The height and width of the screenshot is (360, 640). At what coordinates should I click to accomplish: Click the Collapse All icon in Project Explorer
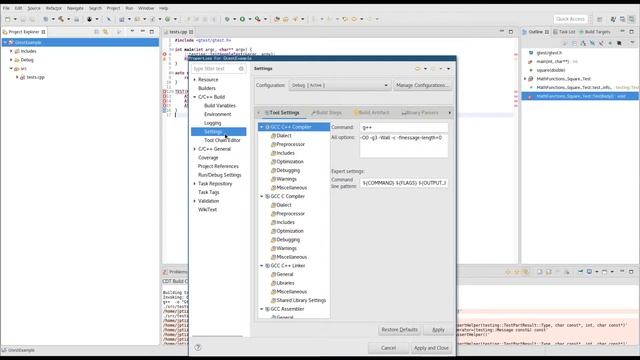tap(97, 32)
